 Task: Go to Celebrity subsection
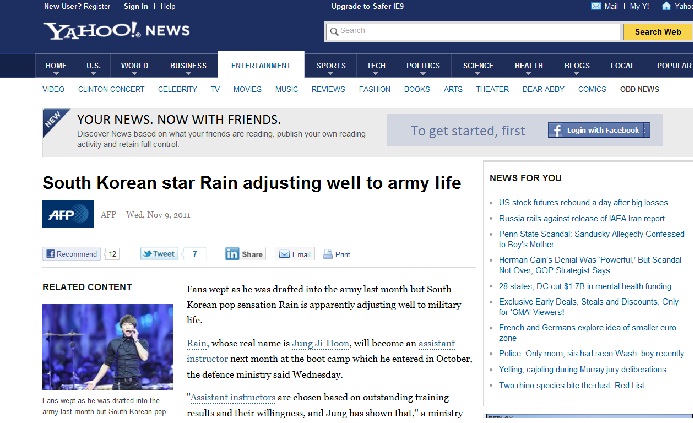point(178,89)
